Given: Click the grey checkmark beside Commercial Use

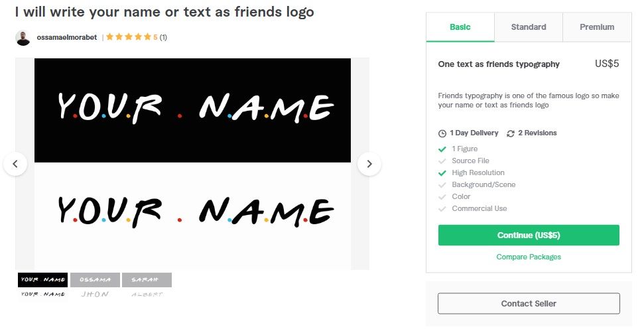Looking at the screenshot, I should [x=442, y=209].
